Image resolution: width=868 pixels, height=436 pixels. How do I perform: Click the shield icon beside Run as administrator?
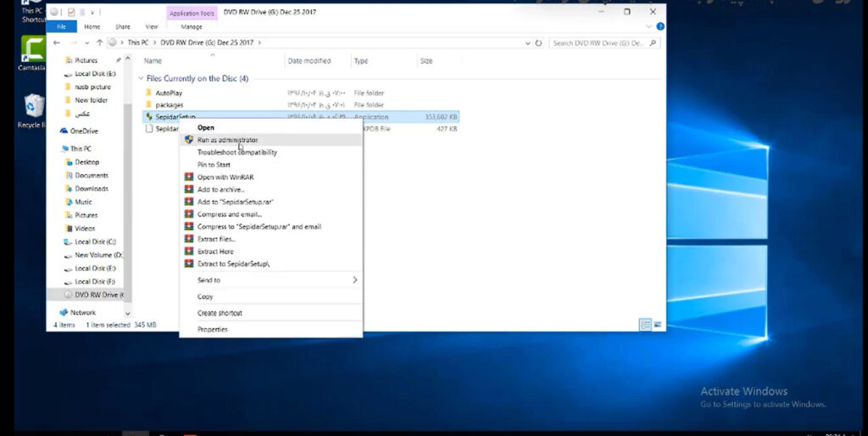(189, 140)
